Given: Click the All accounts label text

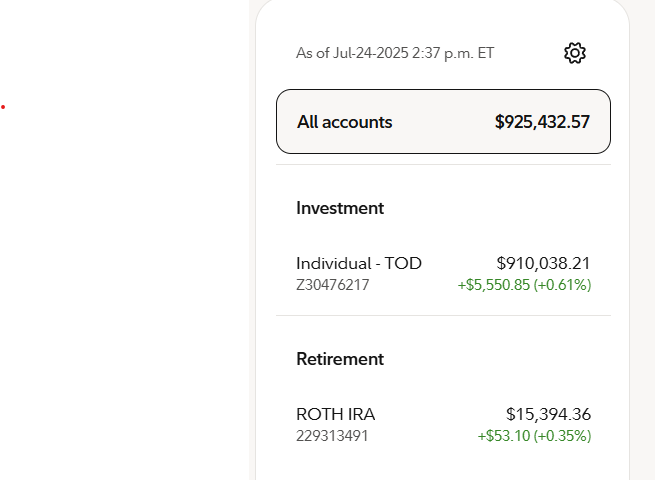Looking at the screenshot, I should point(345,122).
